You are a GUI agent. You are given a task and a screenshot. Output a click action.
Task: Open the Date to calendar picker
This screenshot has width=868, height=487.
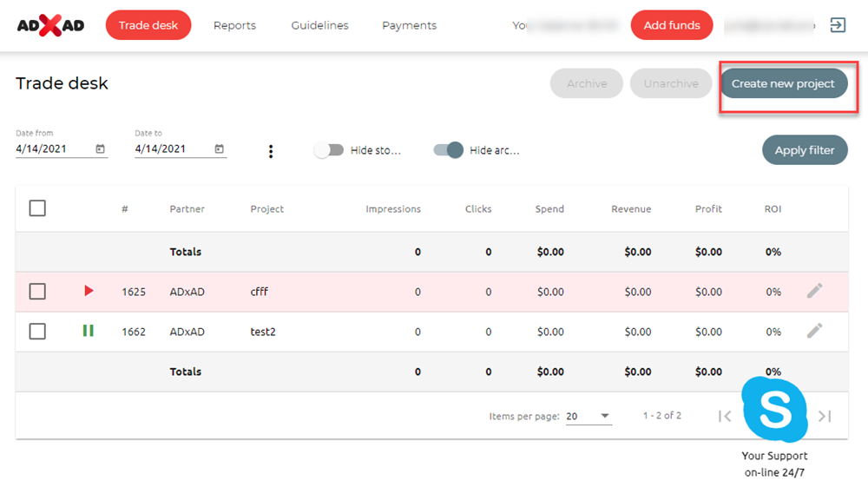[220, 149]
